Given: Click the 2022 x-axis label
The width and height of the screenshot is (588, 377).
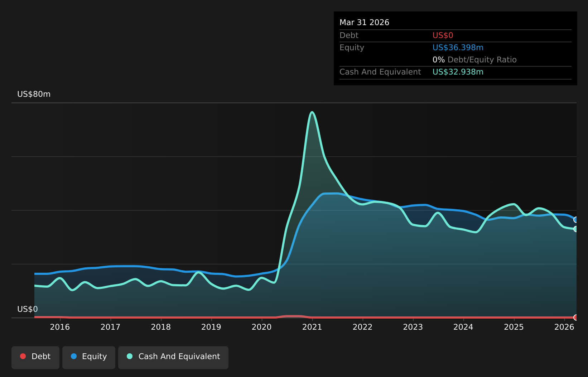Looking at the screenshot, I should point(363,327).
